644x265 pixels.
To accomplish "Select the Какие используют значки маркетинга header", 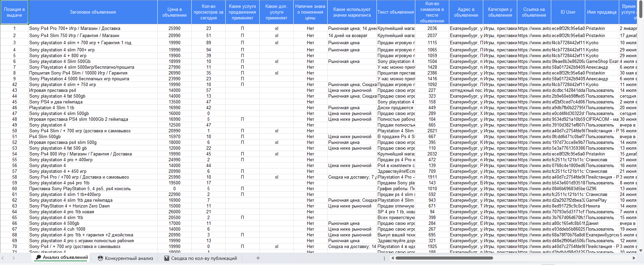I will click(x=352, y=12).
